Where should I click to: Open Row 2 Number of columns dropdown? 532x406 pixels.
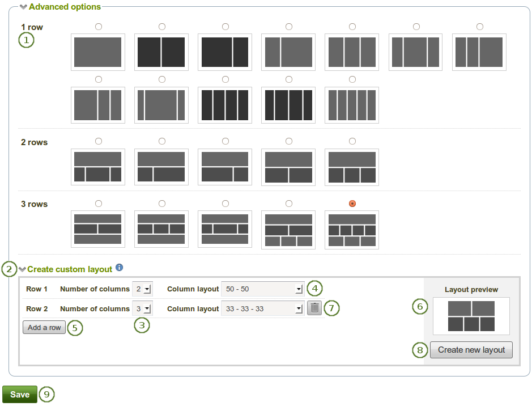tap(142, 309)
